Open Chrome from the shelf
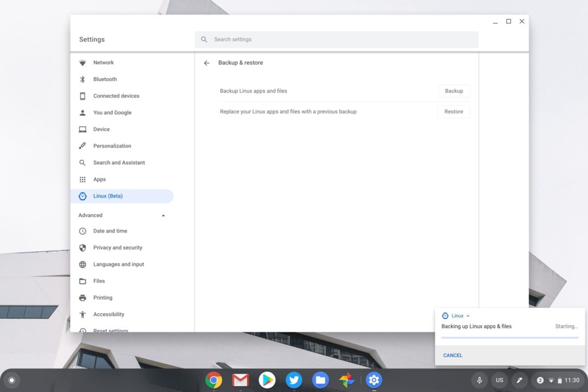 tap(214, 380)
